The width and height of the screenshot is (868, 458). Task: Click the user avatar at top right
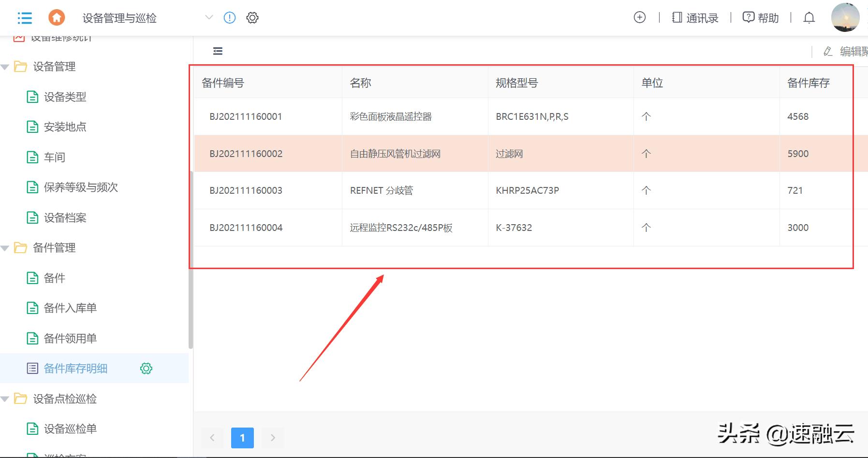click(x=847, y=17)
